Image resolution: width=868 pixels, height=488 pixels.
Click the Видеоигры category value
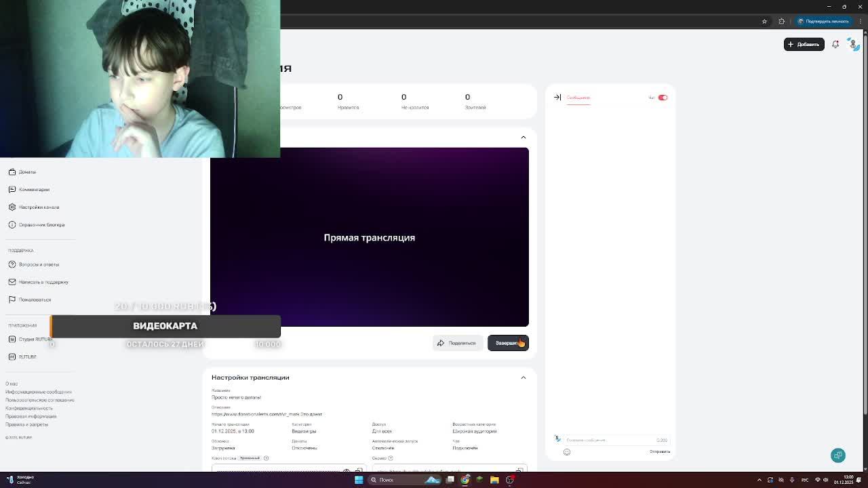pos(304,431)
